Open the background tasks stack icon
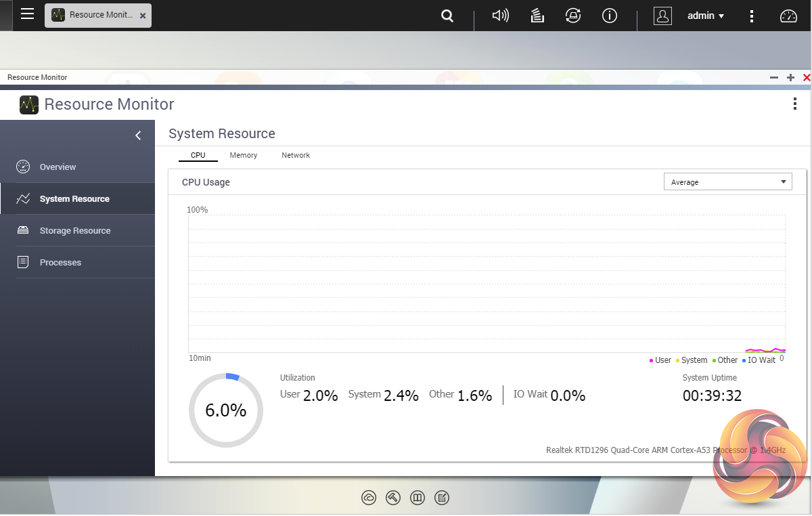Screen dimensions: 812x516 537,16
